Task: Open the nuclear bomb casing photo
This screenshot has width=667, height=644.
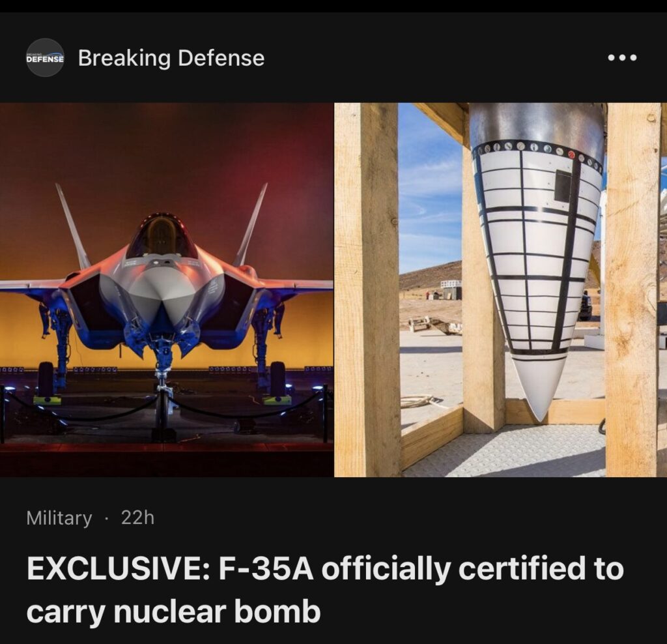Action: click(501, 289)
